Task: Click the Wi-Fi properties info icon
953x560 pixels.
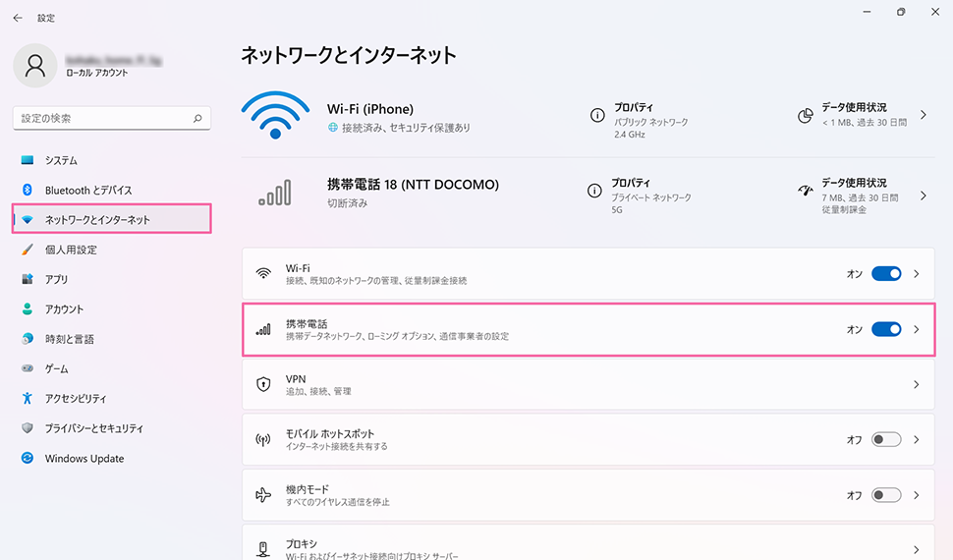Action: tap(596, 115)
